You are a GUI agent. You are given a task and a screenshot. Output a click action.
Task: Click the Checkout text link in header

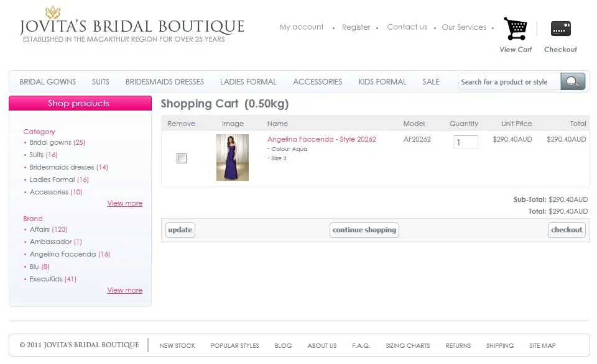click(560, 50)
